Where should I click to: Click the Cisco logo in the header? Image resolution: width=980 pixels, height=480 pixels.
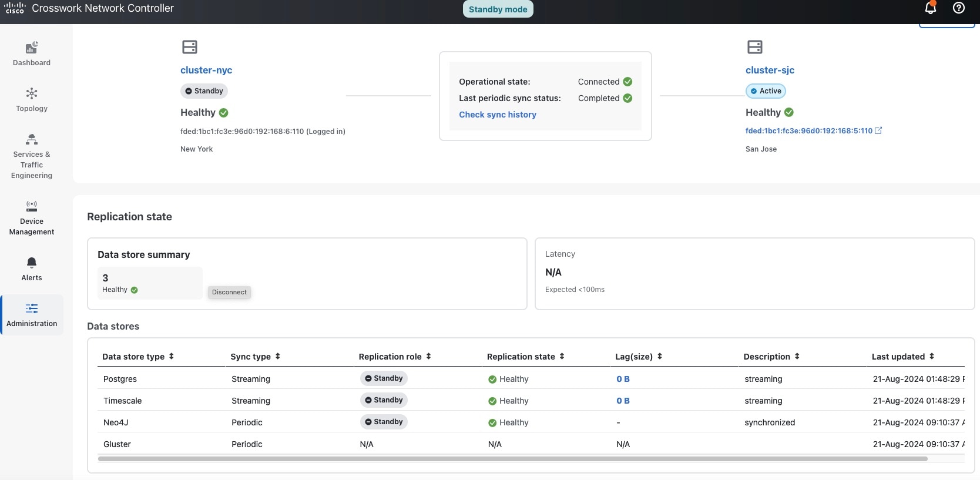[x=15, y=8]
